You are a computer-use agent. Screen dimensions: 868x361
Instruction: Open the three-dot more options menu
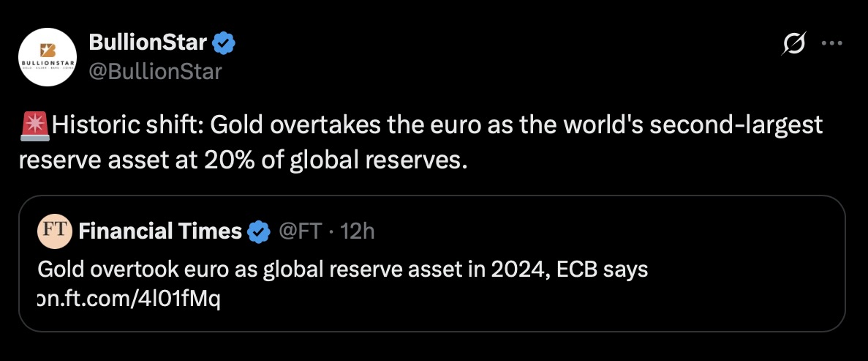[831, 43]
